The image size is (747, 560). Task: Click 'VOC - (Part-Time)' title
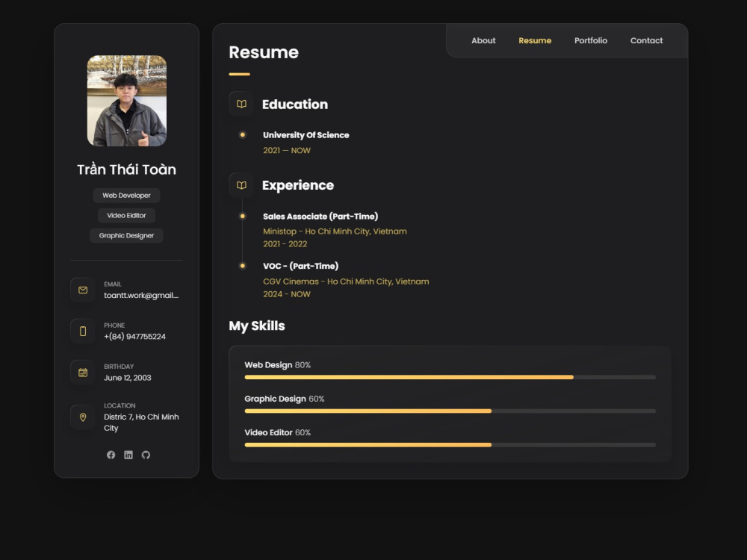[300, 267]
